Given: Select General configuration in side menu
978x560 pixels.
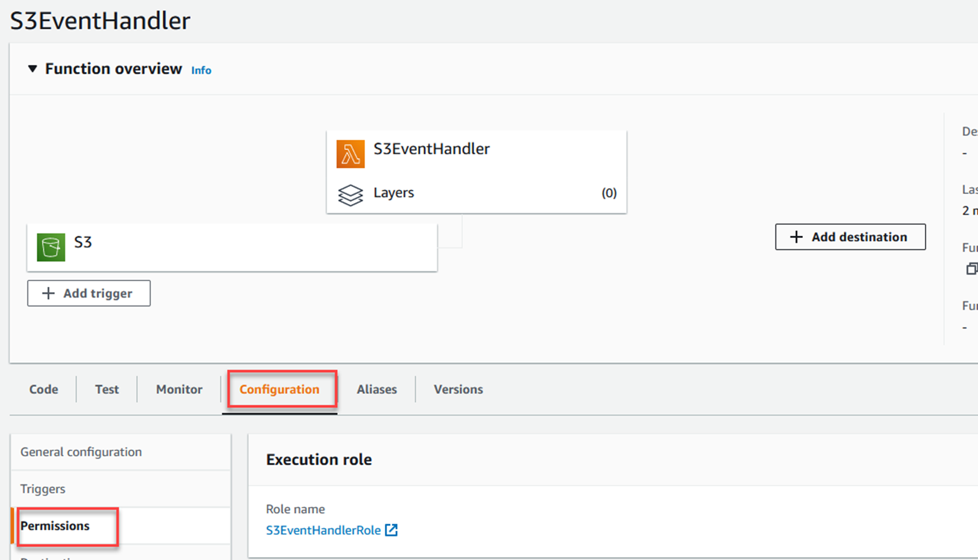Looking at the screenshot, I should click(121, 452).
